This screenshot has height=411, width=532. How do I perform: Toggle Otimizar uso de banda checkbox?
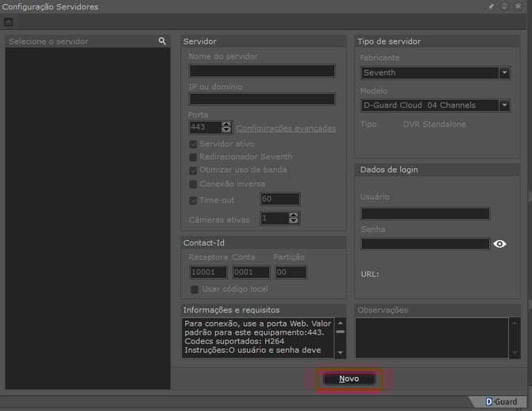click(193, 170)
